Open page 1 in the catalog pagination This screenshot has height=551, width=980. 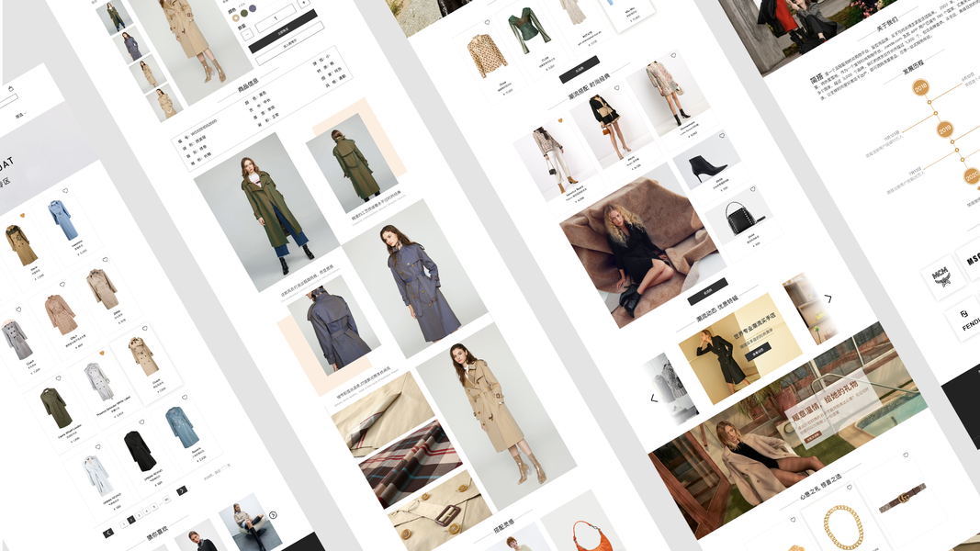coord(124,524)
